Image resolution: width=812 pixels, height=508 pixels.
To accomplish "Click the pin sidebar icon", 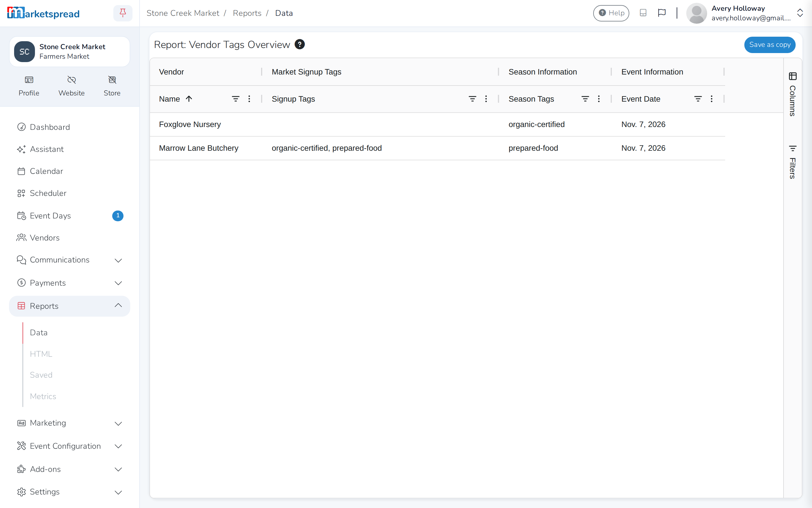I will 123,13.
